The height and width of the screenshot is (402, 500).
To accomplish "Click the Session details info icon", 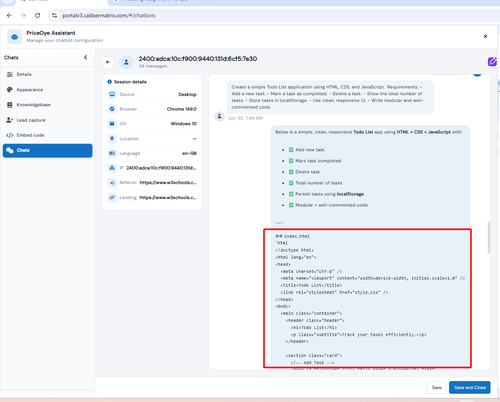I will point(109,82).
